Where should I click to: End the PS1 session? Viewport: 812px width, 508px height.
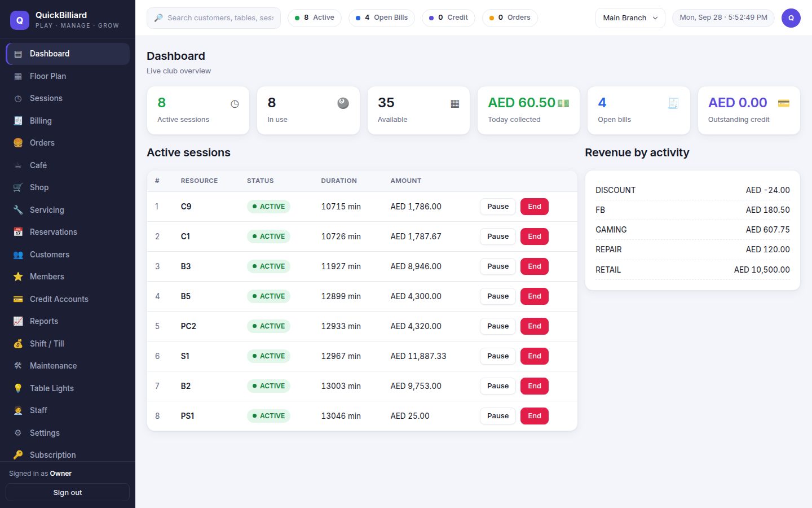pyautogui.click(x=535, y=416)
